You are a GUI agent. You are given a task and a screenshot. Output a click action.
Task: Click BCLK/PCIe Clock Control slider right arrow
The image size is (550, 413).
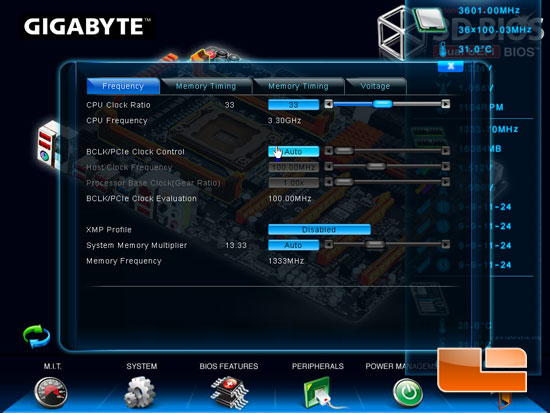[x=445, y=151]
